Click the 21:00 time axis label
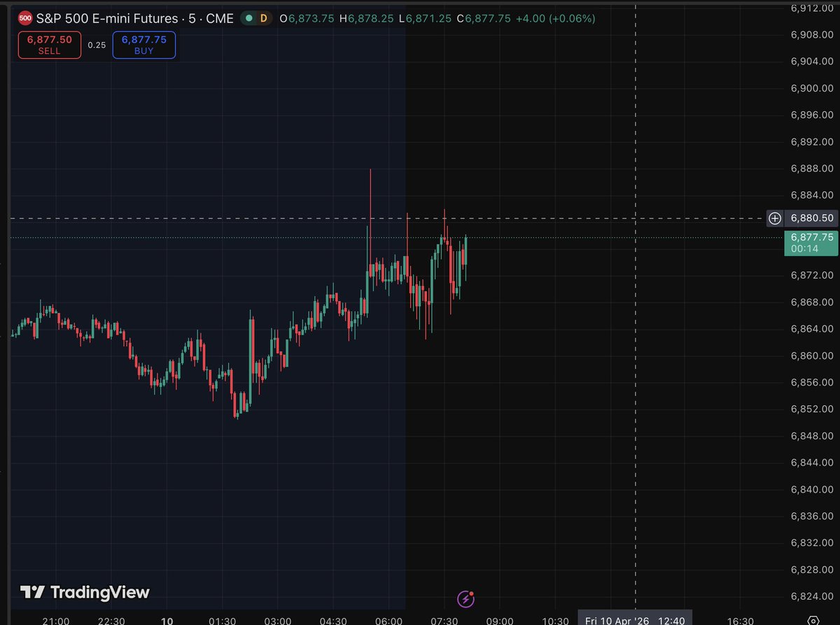The width and height of the screenshot is (840, 625). click(x=55, y=620)
